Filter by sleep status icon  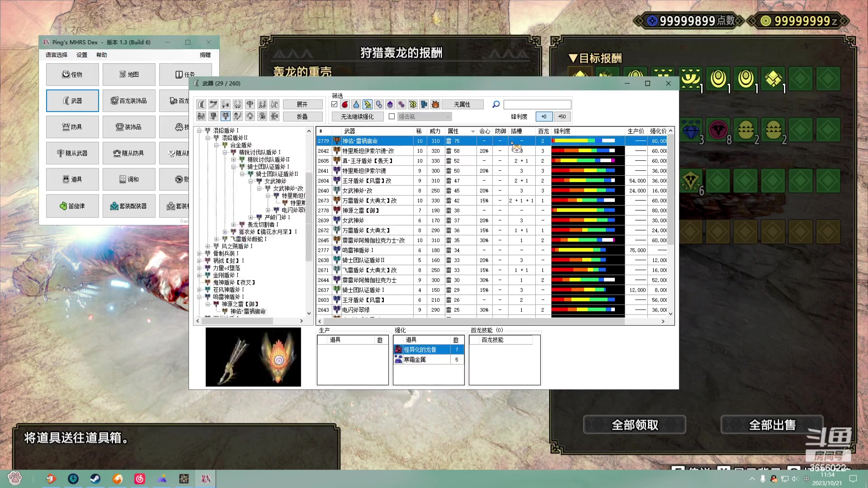[424, 104]
